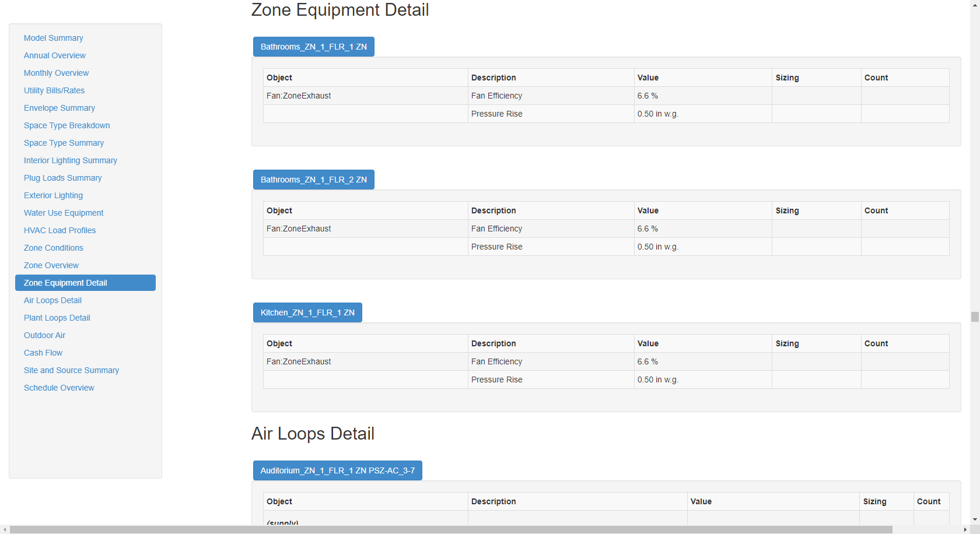Open the HVAC Load Profiles report
Viewport: 980px width, 534px height.
point(60,230)
